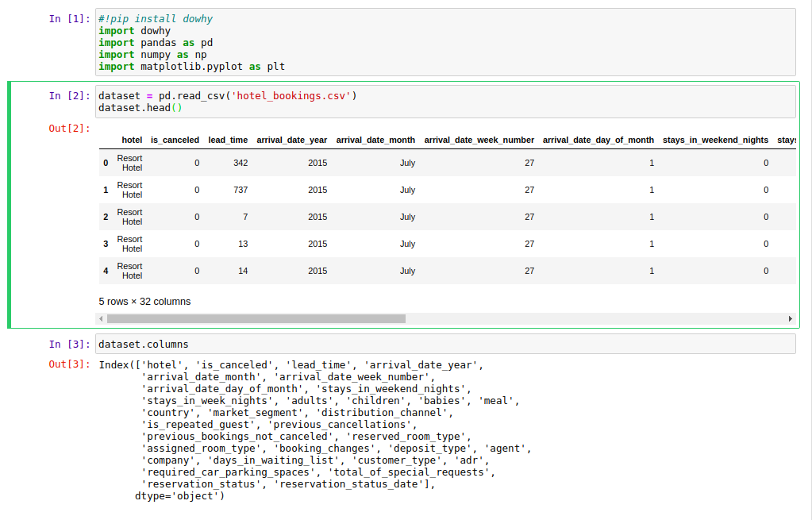
Task: Click the 'arrival_date_year' column header
Action: 291,140
